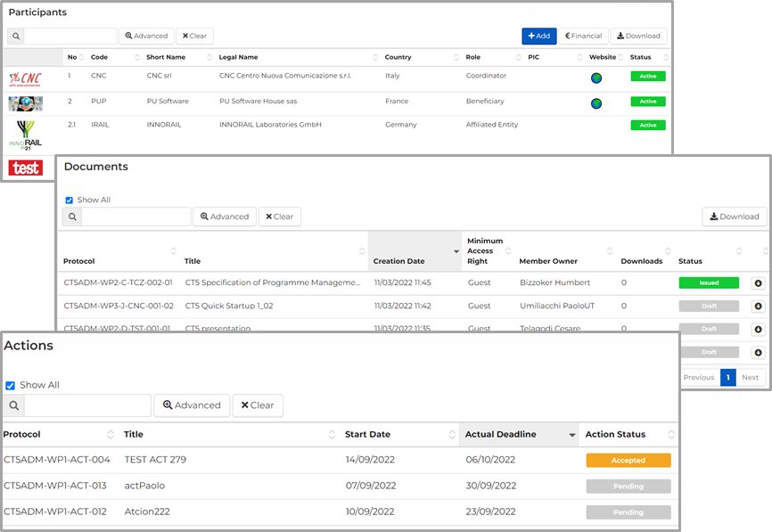Click the Participants search magnifier icon
This screenshot has width=772, height=532.
click(x=16, y=37)
